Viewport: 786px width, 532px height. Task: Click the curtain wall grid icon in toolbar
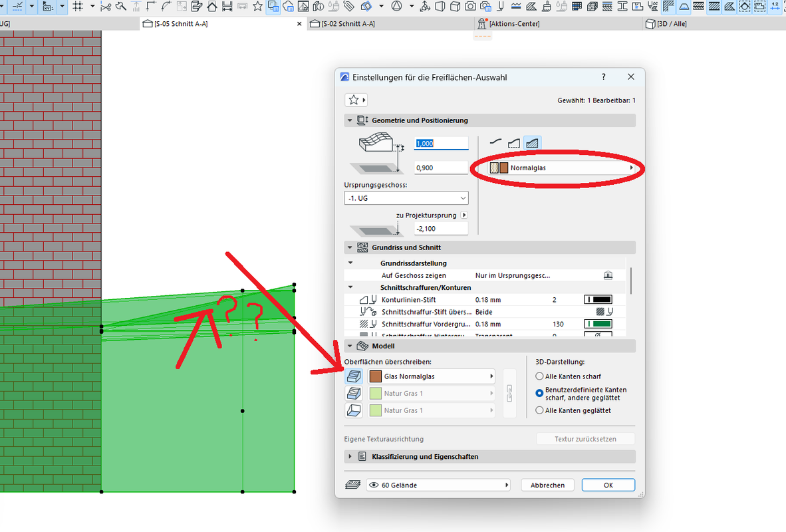click(x=577, y=7)
